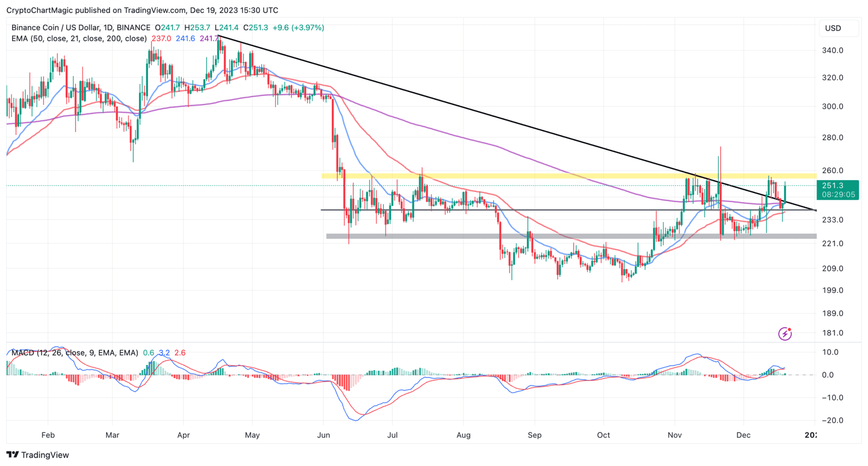Click the purple lightning bolt icon
868x466 pixels.
pyautogui.click(x=784, y=334)
